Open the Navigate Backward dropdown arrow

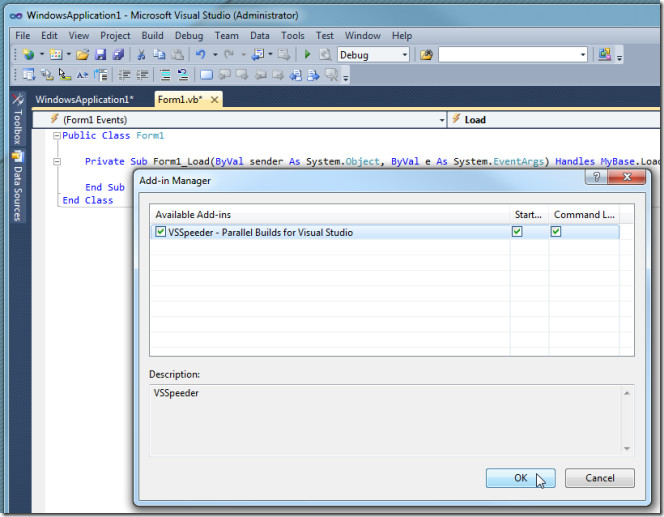pos(270,54)
